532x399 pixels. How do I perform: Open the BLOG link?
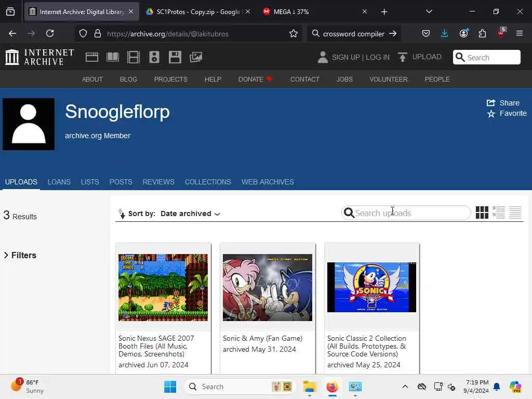click(128, 79)
